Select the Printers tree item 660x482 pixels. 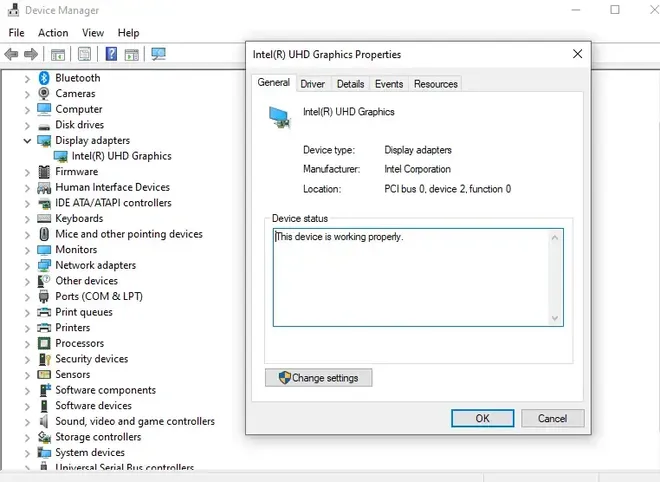[72, 328]
